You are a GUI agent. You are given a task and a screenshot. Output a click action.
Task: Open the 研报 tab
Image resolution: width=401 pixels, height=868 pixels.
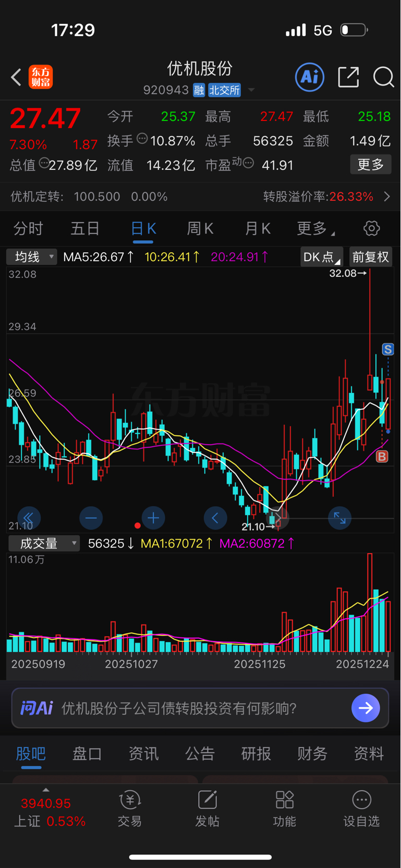(256, 753)
